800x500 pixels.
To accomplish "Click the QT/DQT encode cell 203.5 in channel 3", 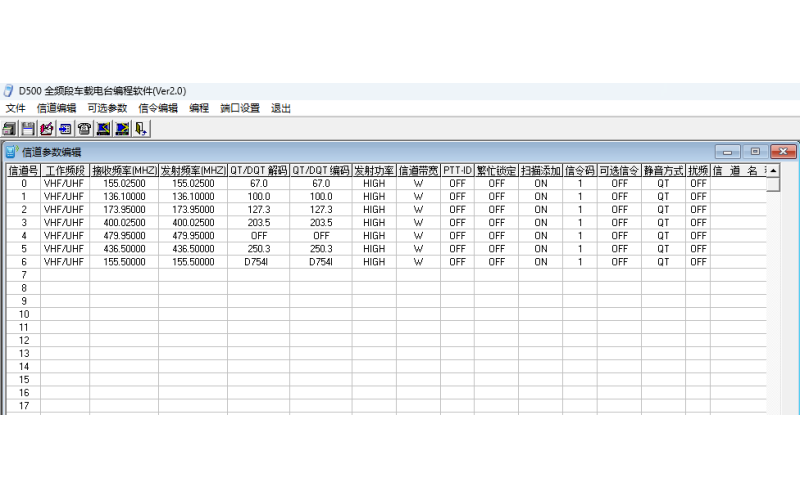I will click(x=320, y=222).
